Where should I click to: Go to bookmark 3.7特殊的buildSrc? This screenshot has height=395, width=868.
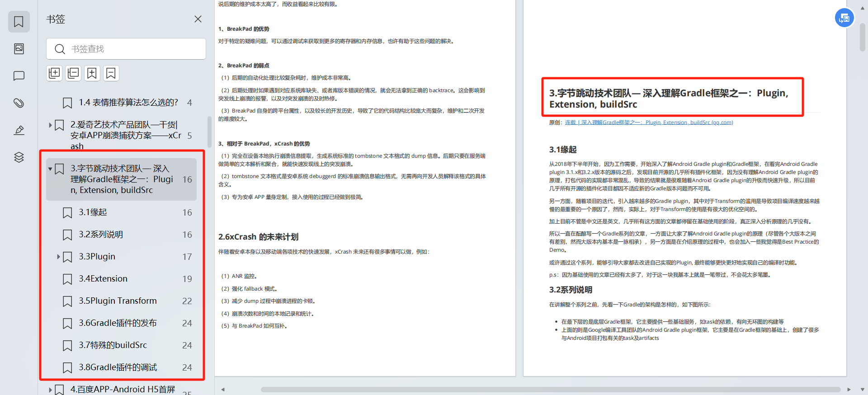(x=113, y=345)
